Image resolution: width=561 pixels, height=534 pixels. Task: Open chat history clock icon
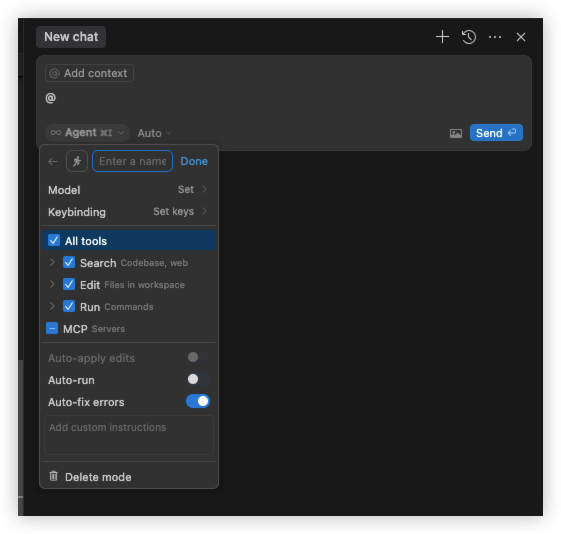469,37
